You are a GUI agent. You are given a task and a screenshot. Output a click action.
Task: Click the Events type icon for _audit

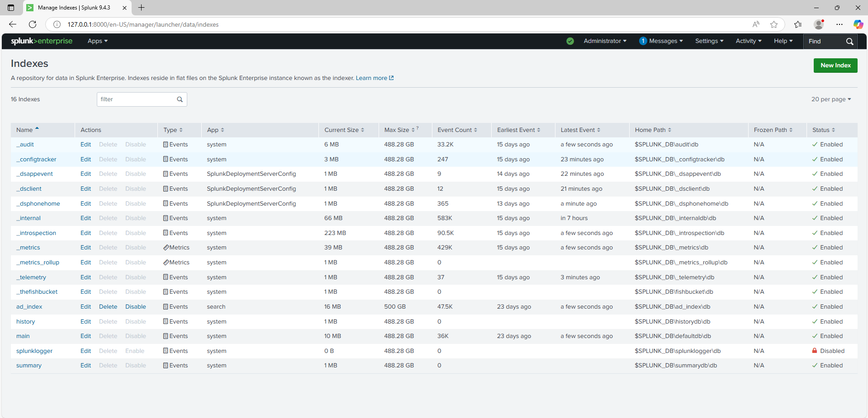coord(166,145)
